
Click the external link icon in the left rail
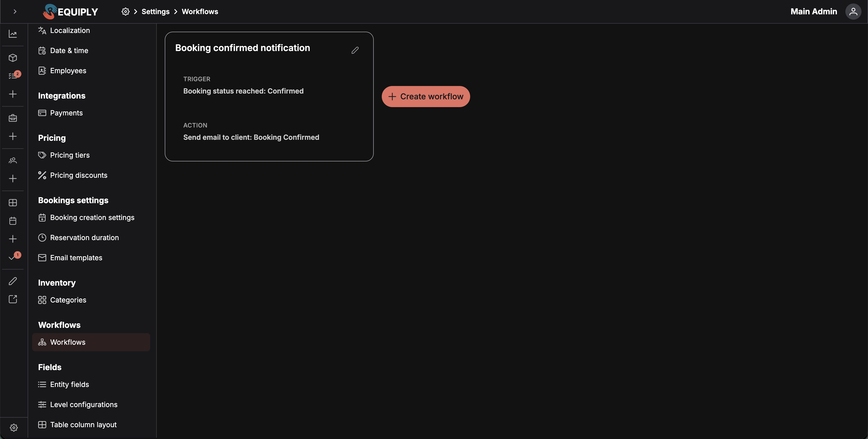pyautogui.click(x=13, y=299)
